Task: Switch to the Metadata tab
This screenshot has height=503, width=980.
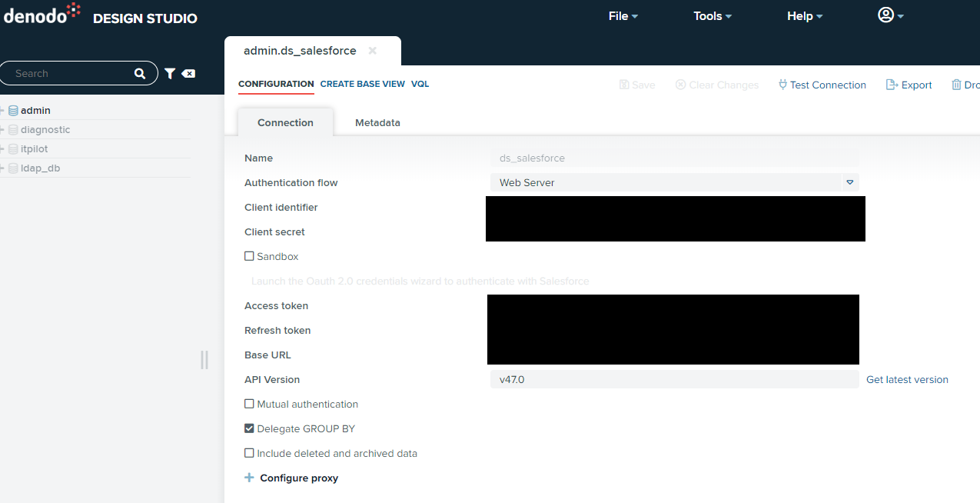Action: (x=377, y=122)
